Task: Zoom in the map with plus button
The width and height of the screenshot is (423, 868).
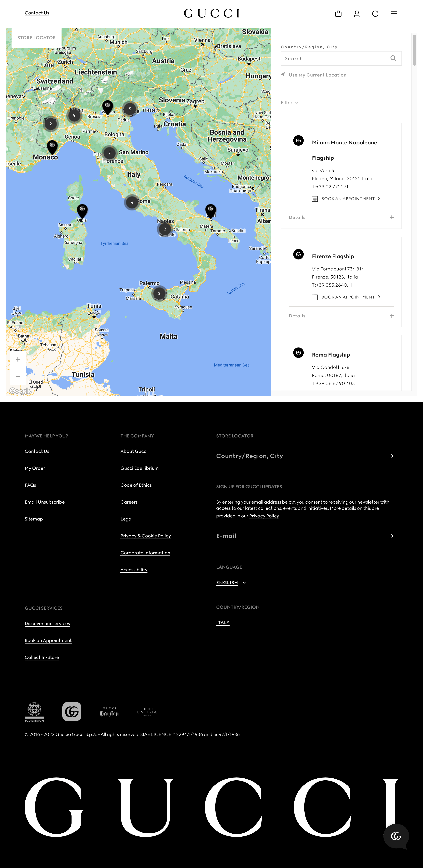Action: point(18,360)
